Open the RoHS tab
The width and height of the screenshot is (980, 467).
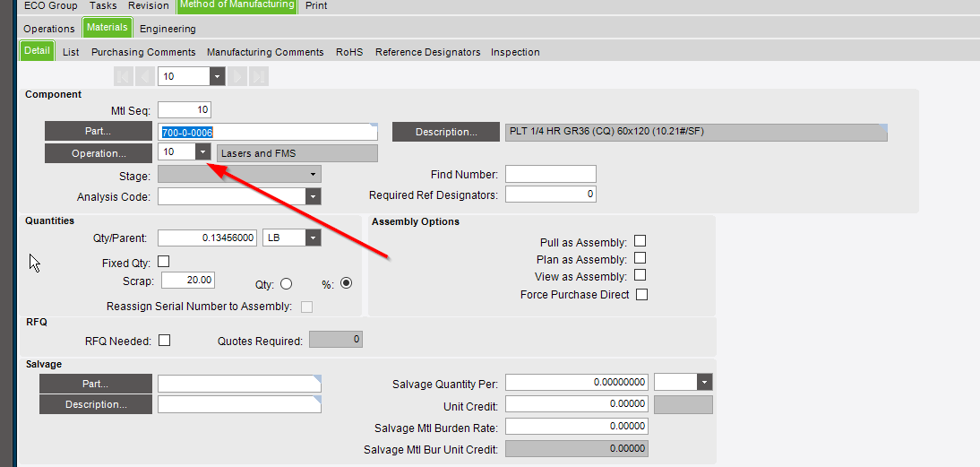pos(349,53)
